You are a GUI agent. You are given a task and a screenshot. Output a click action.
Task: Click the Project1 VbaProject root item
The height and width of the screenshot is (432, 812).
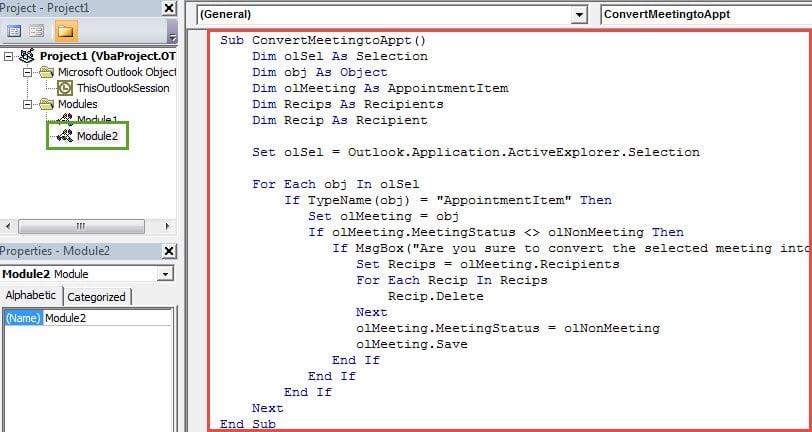106,56
